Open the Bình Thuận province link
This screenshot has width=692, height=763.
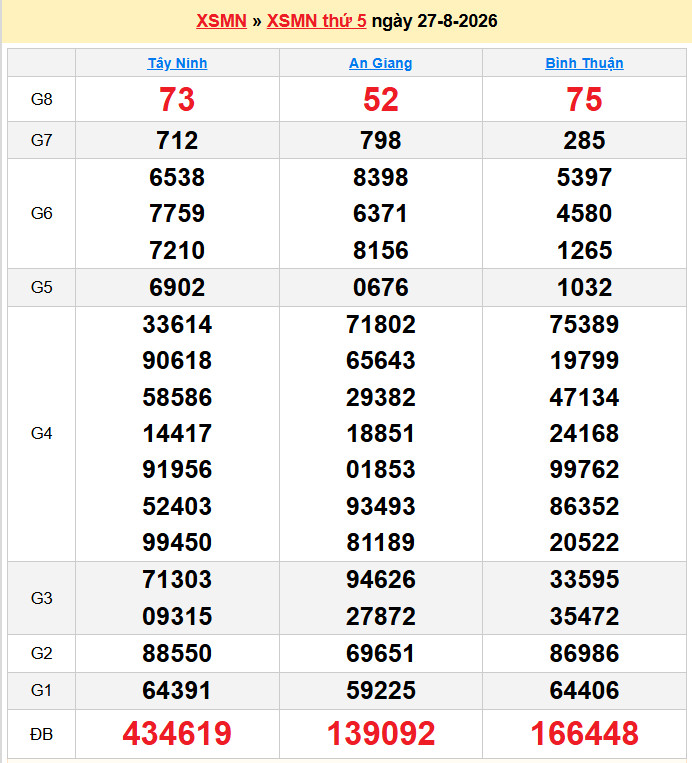pyautogui.click(x=584, y=63)
